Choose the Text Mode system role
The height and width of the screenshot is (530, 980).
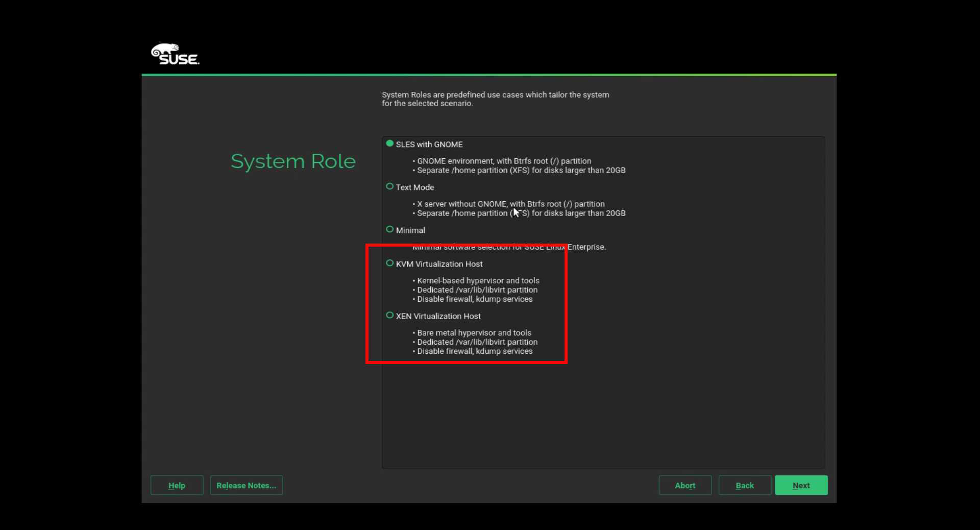(x=390, y=187)
